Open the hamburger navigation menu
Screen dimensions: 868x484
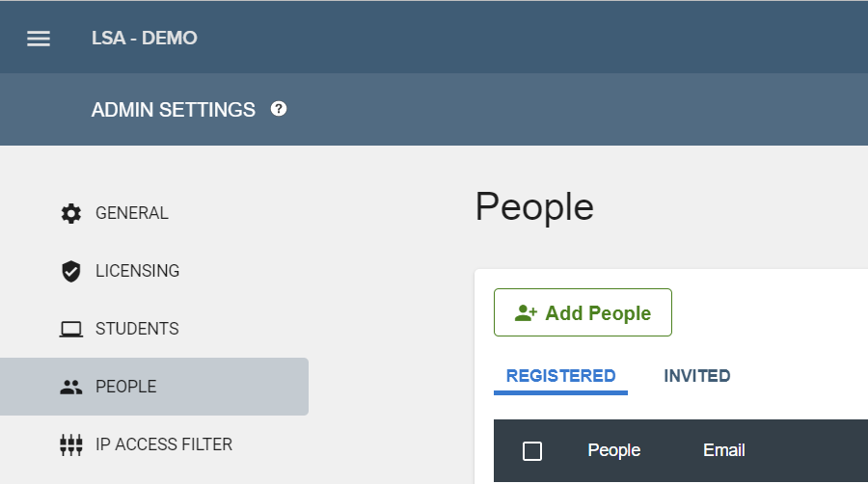click(39, 39)
